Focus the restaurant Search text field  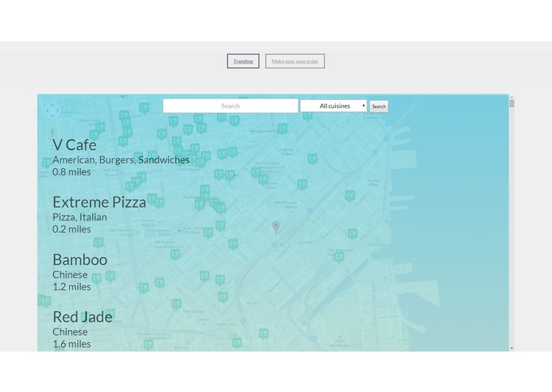tap(230, 106)
